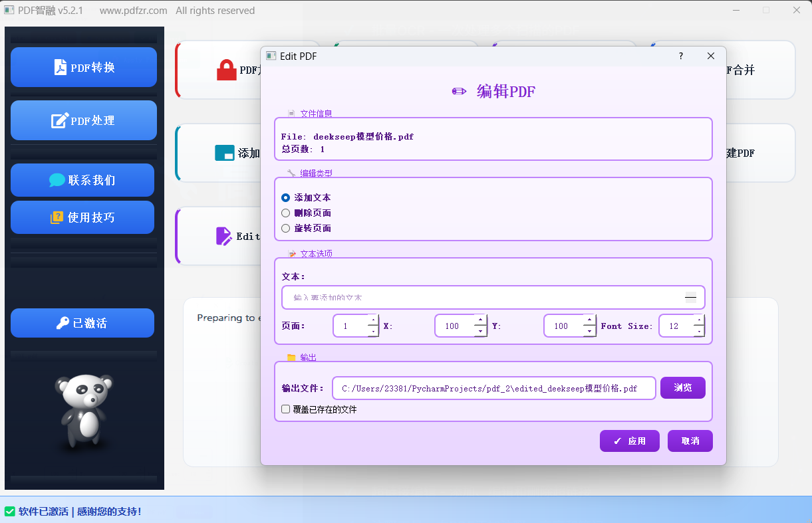Click the red lock PDF encryption icon
This screenshot has width=812, height=523.
[227, 69]
